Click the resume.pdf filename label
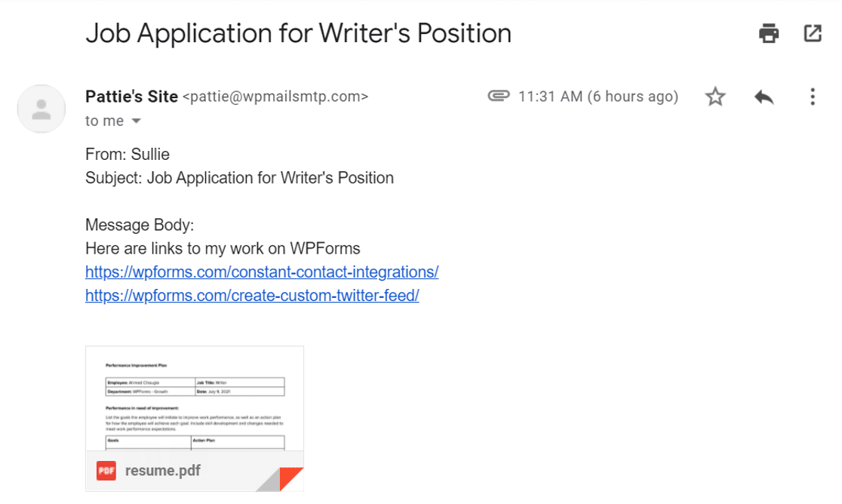Screen dimensions: 842x504 tap(162, 470)
